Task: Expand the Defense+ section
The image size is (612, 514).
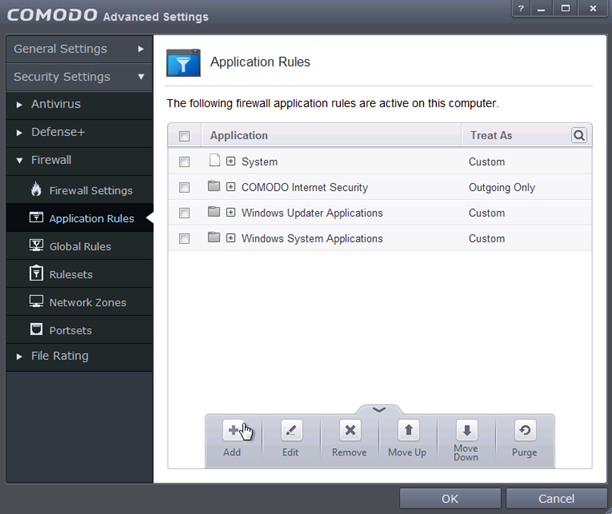Action: coord(79,132)
